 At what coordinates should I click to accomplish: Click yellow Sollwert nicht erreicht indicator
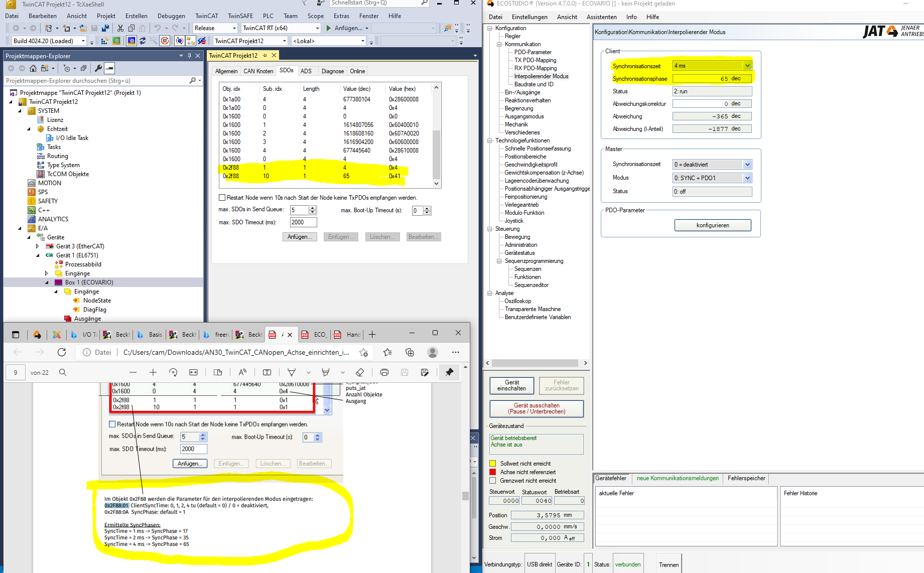click(x=493, y=464)
